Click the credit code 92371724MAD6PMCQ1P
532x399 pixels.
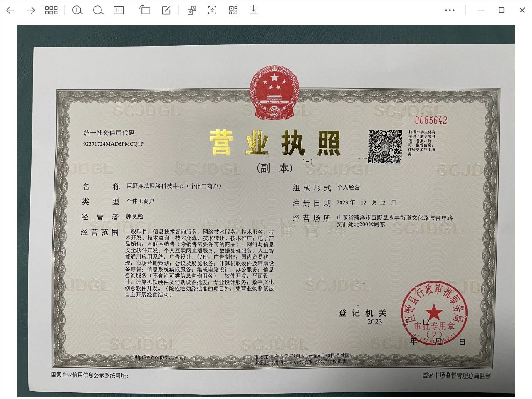113,144
